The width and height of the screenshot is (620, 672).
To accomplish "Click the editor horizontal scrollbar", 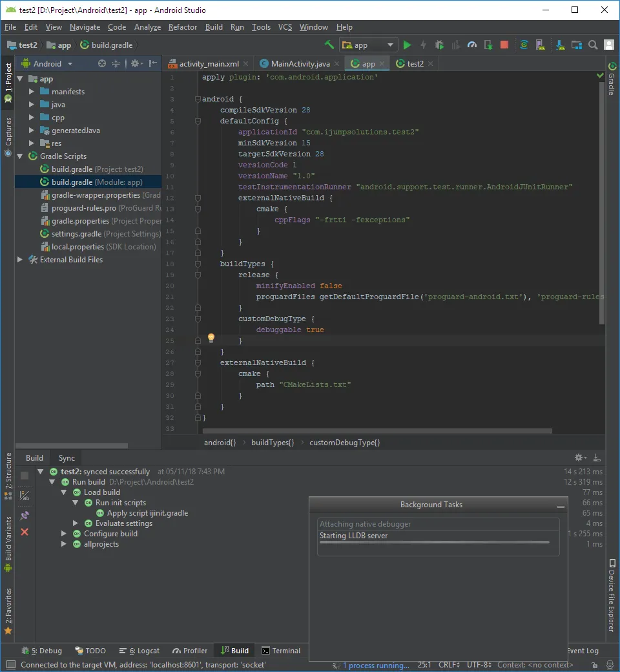I will click(377, 431).
